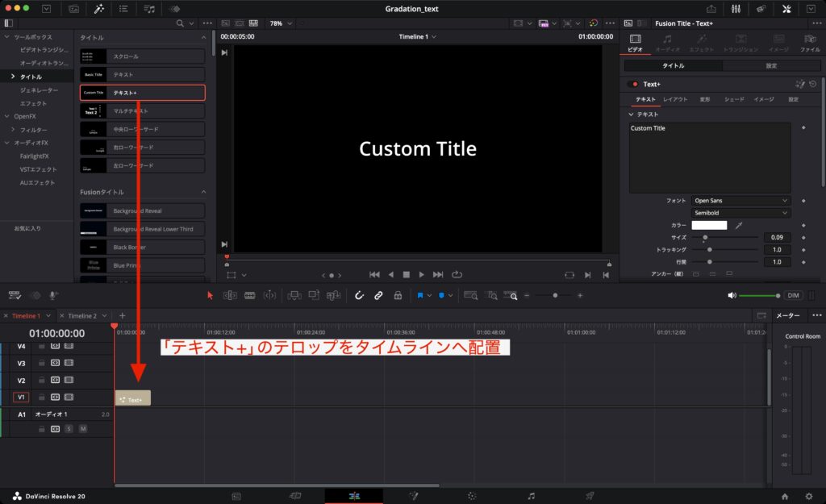The width and height of the screenshot is (826, 504).
Task: Open the search icon in effects panel
Action: click(180, 23)
